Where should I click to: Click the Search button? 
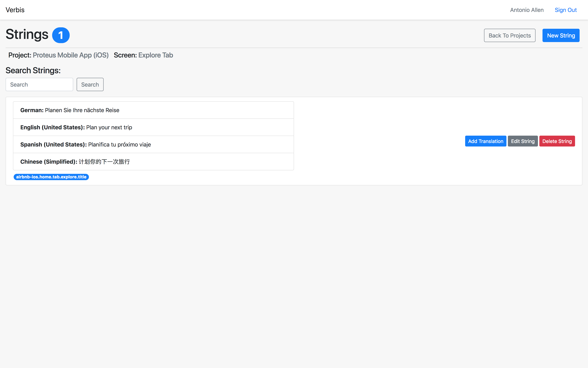(x=90, y=84)
